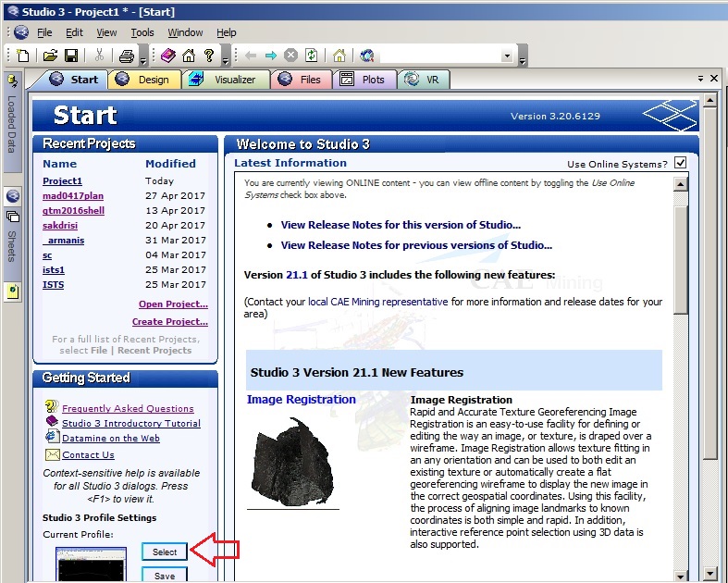Open Studio 3 Introductory Tutorial link
728x583 pixels.
click(131, 423)
